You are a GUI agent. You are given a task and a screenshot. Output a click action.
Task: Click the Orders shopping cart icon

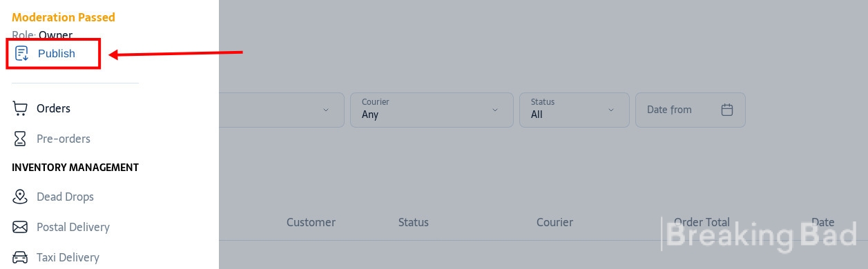click(20, 108)
